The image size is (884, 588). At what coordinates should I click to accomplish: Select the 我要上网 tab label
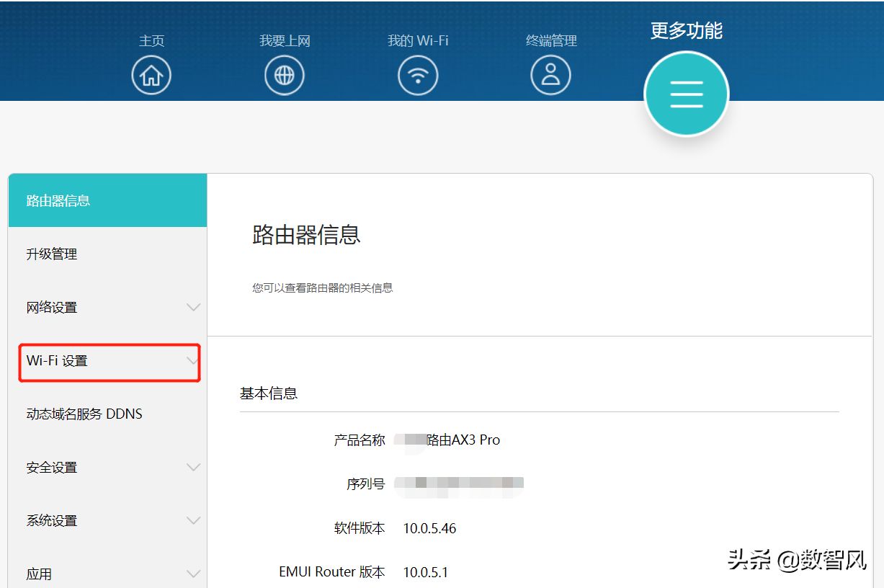pos(285,41)
